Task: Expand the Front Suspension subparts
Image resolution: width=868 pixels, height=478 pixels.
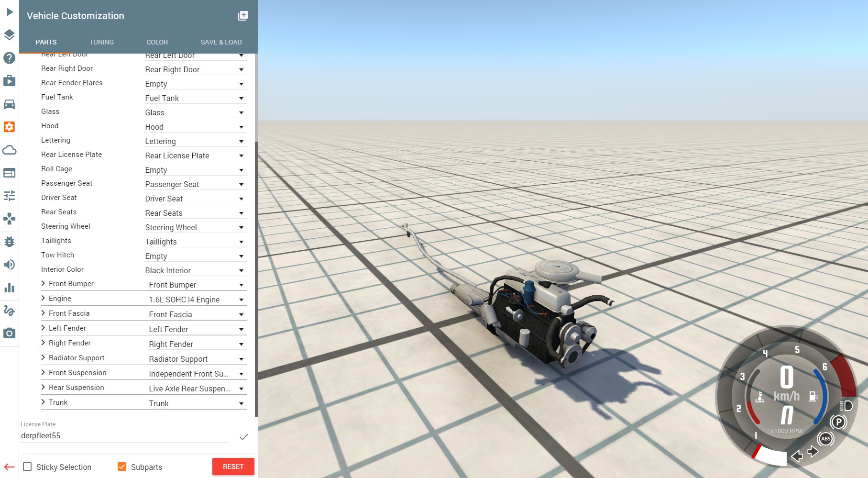Action: click(x=44, y=372)
